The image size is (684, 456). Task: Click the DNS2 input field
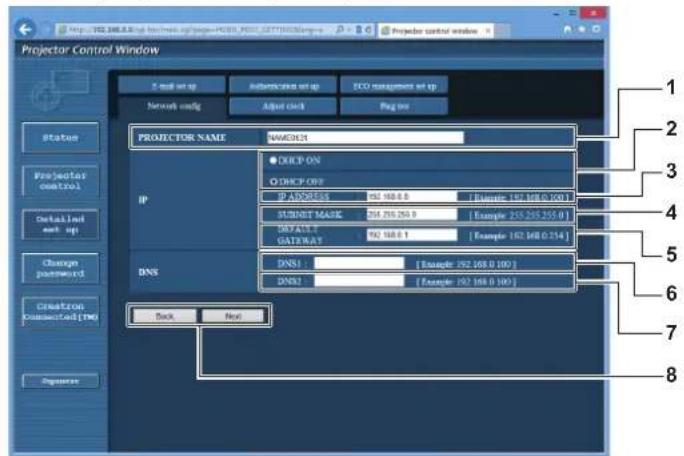click(359, 281)
